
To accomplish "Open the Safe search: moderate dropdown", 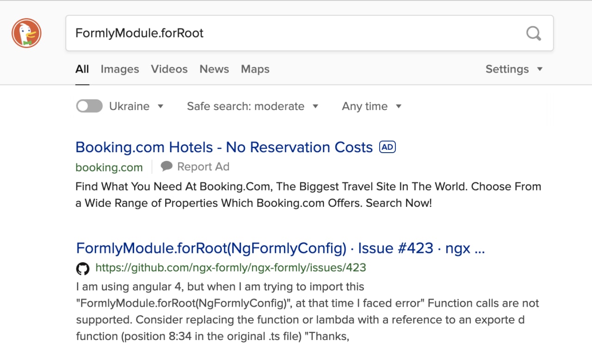I will (253, 106).
